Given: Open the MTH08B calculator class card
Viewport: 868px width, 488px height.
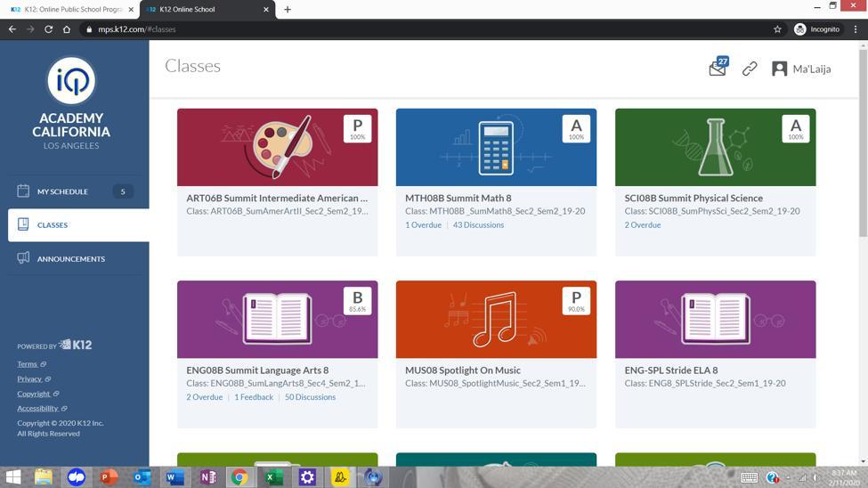Looking at the screenshot, I should (496, 147).
